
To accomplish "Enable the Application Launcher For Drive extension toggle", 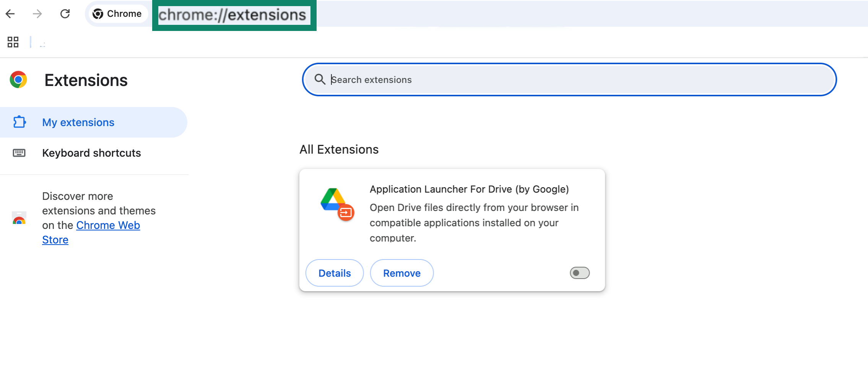I will click(x=580, y=273).
